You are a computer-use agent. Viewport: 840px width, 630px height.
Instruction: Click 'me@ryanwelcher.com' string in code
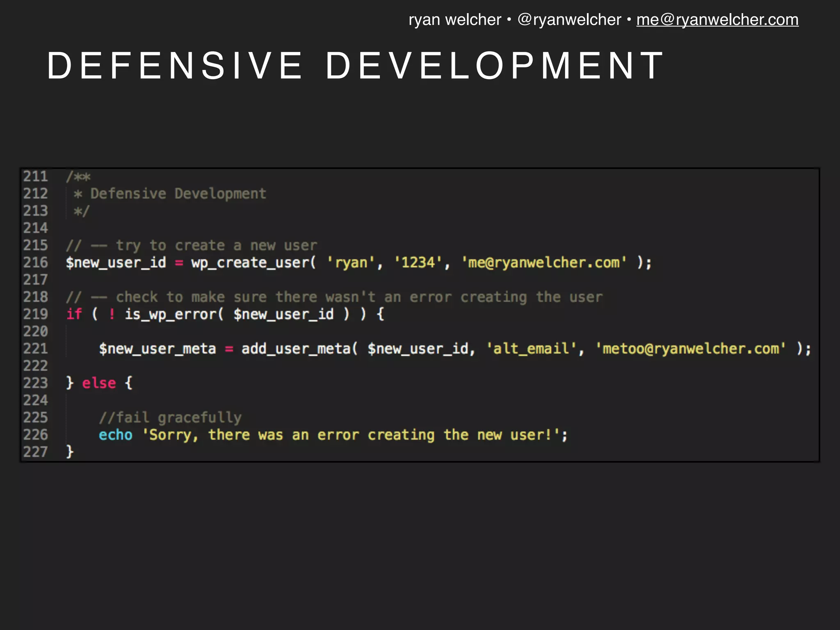click(x=544, y=262)
